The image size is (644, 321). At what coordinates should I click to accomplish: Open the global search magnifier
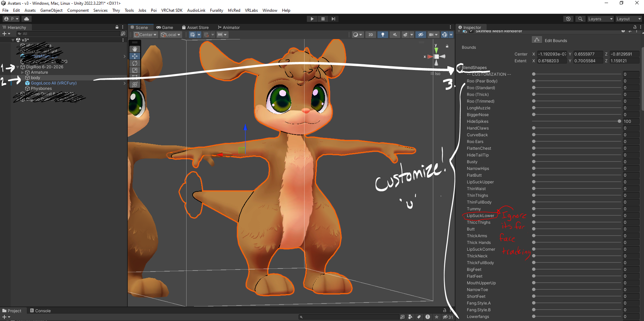point(580,19)
